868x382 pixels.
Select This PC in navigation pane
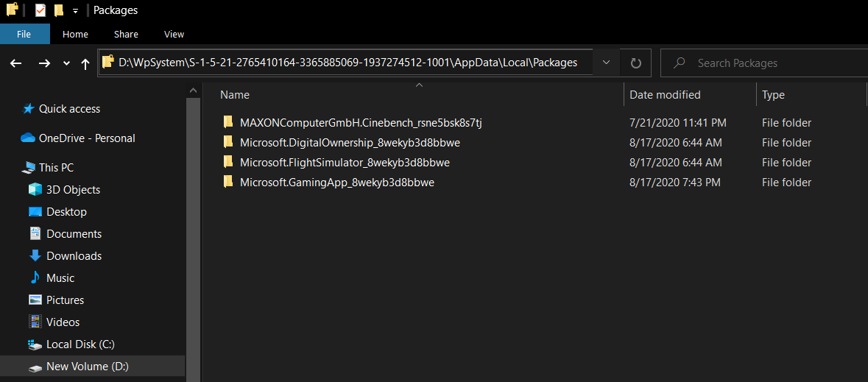pyautogui.click(x=56, y=167)
